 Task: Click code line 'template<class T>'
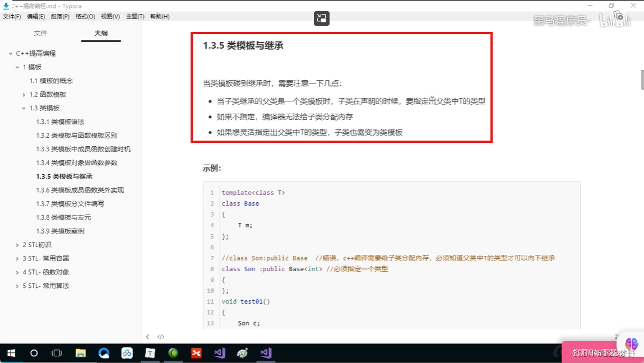pos(253,193)
